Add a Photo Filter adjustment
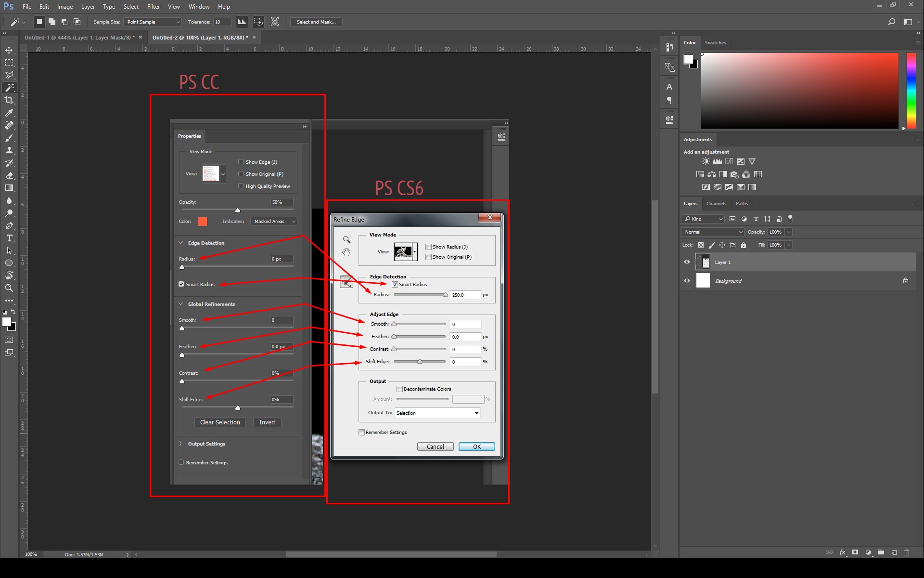Image resolution: width=924 pixels, height=578 pixels. pos(734,174)
